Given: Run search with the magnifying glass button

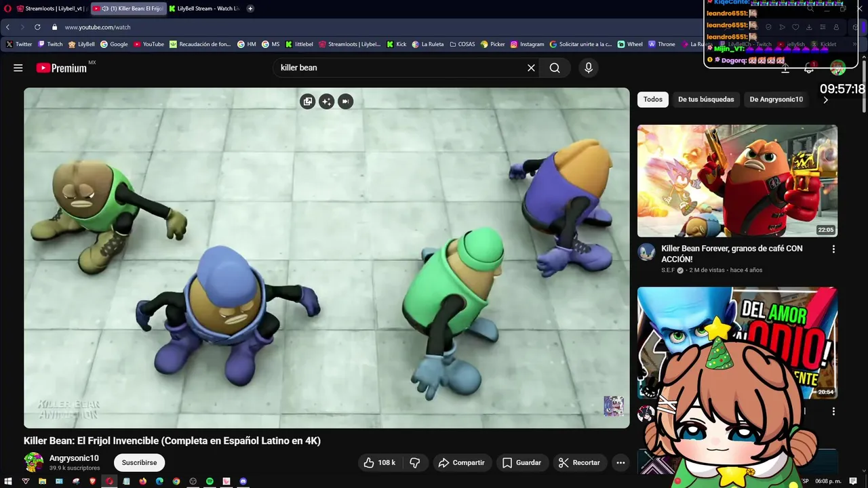Looking at the screenshot, I should tap(555, 68).
